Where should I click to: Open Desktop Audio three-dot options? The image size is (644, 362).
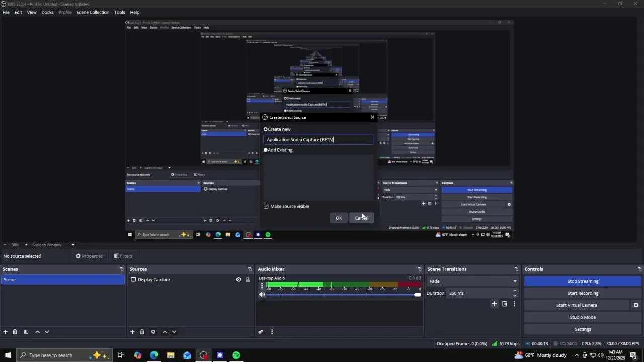pos(262,286)
